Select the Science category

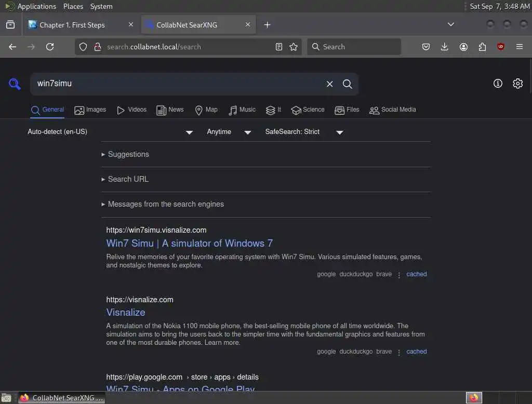pyautogui.click(x=308, y=110)
